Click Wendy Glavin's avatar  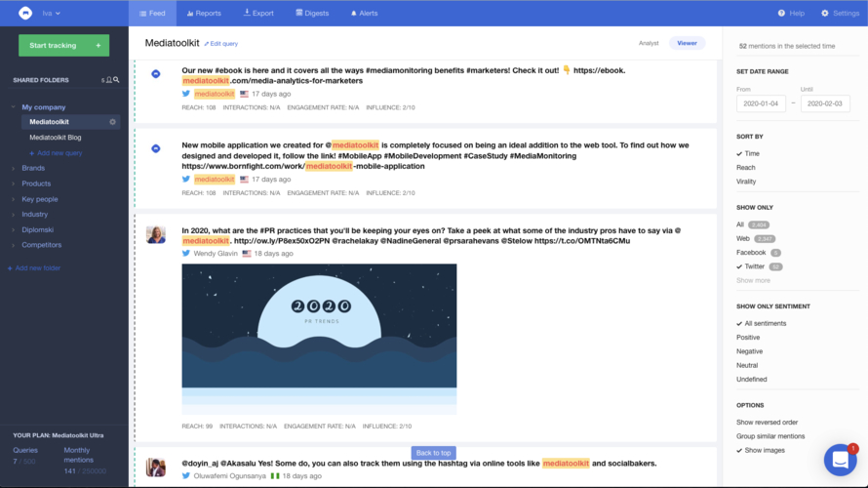click(155, 234)
